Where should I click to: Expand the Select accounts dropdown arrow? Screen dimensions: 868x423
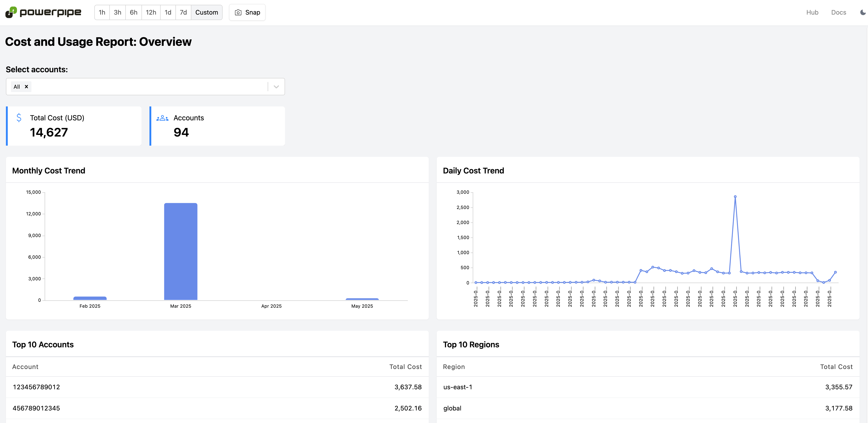(x=276, y=87)
